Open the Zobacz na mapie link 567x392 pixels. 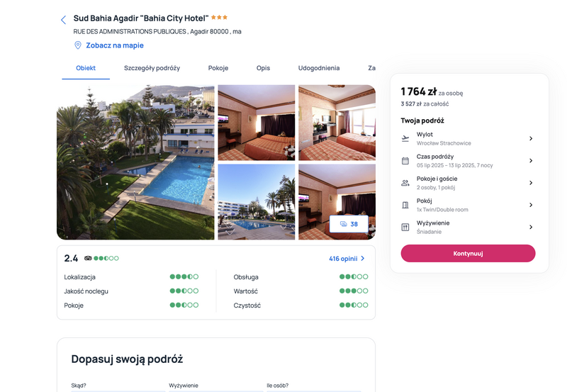click(x=115, y=45)
